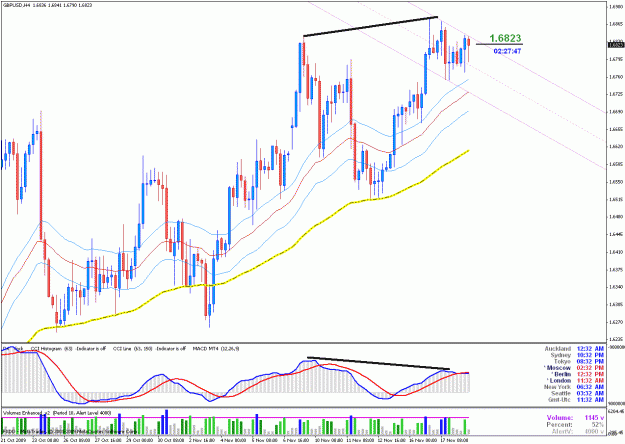Click the Berlin 12:32 PM clock row
The height and width of the screenshot is (444, 625).
tap(578, 374)
